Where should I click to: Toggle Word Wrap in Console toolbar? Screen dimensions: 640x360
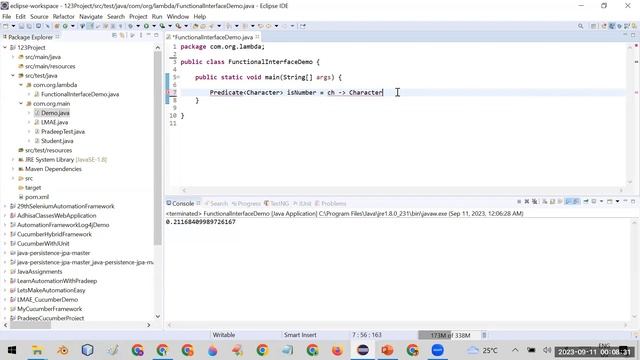(560, 202)
